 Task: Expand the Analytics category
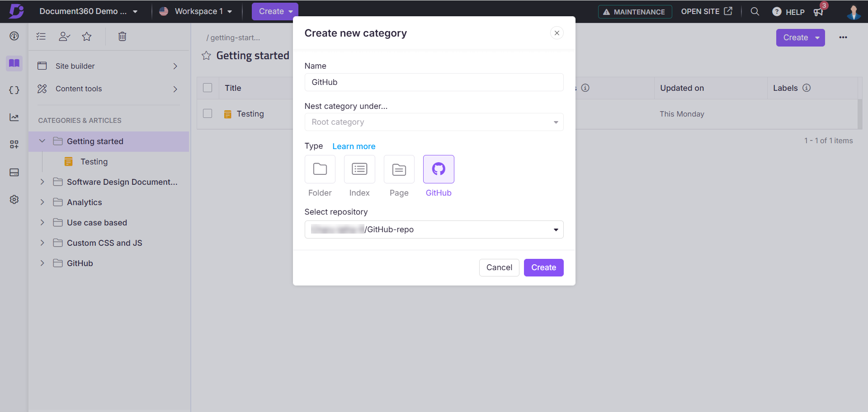click(x=42, y=202)
